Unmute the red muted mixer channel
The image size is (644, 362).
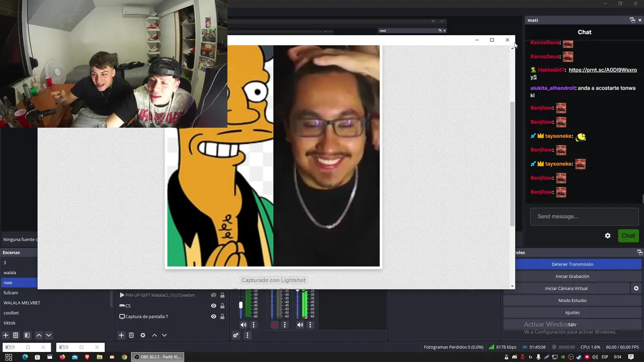point(275,325)
